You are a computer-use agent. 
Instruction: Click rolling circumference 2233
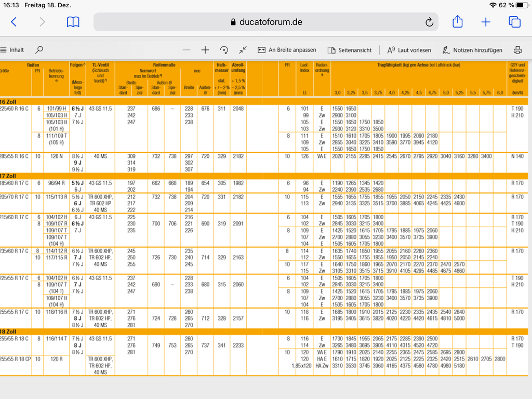tap(238, 345)
